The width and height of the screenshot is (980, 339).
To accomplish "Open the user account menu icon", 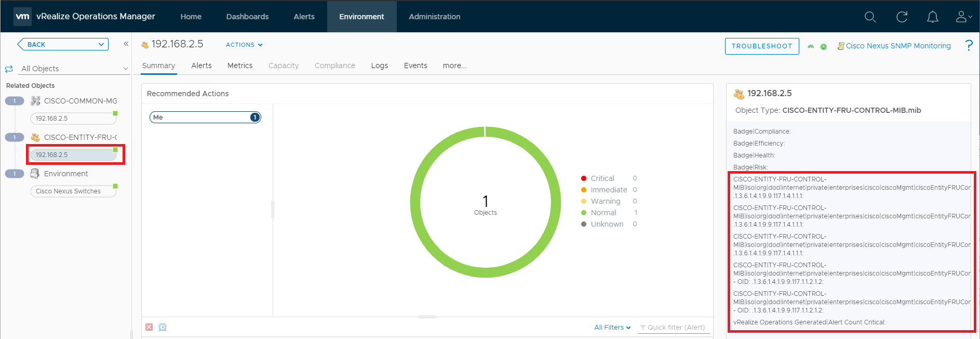I will tap(963, 17).
